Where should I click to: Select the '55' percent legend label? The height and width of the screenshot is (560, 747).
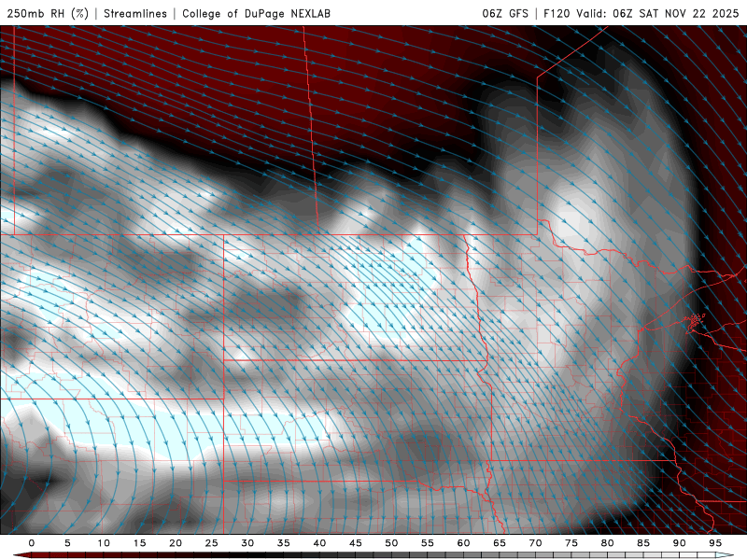pyautogui.click(x=428, y=543)
